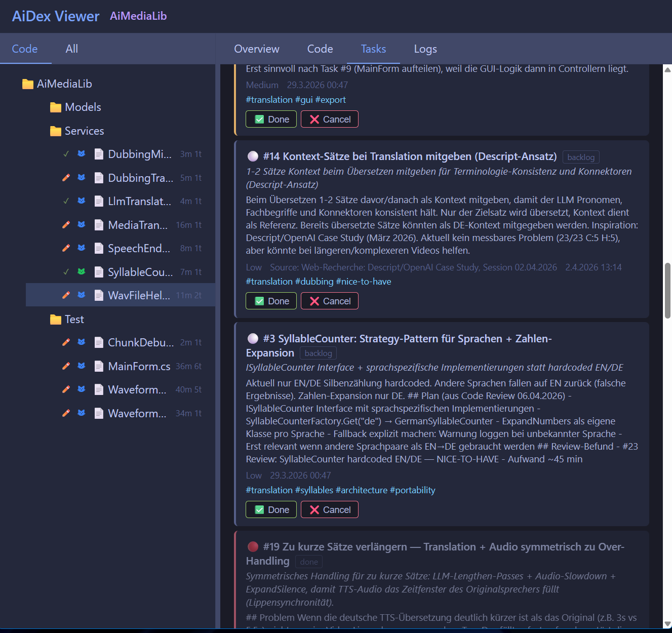Toggle the status dot of task #14
672x633 pixels.
[253, 156]
